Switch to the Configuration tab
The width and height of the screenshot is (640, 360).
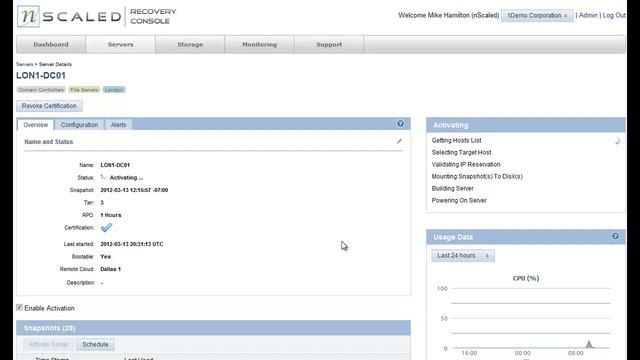79,125
